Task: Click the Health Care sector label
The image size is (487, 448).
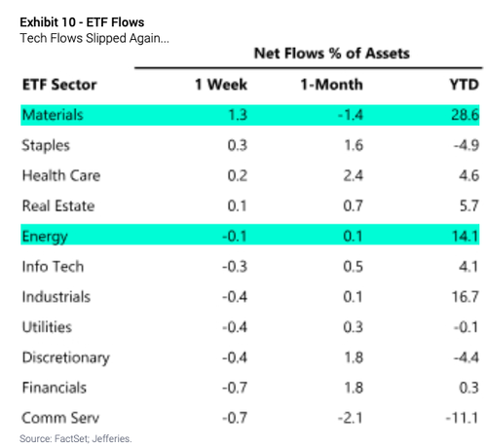Action: click(61, 175)
